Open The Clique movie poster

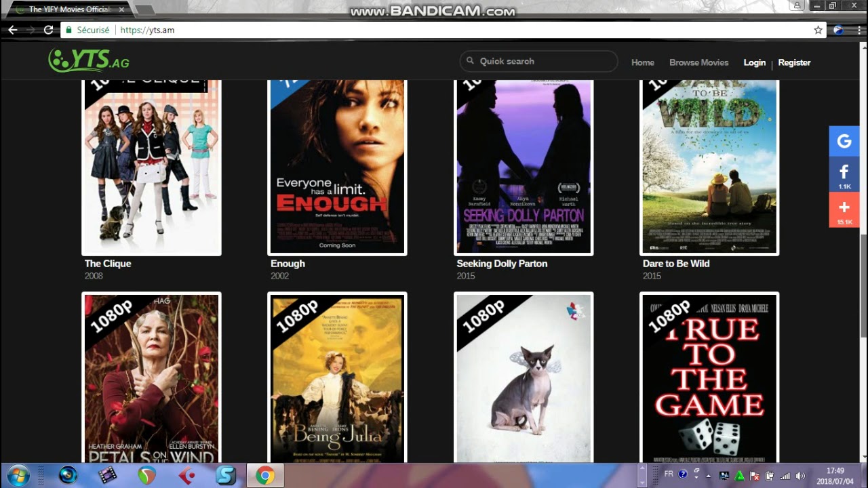151,167
